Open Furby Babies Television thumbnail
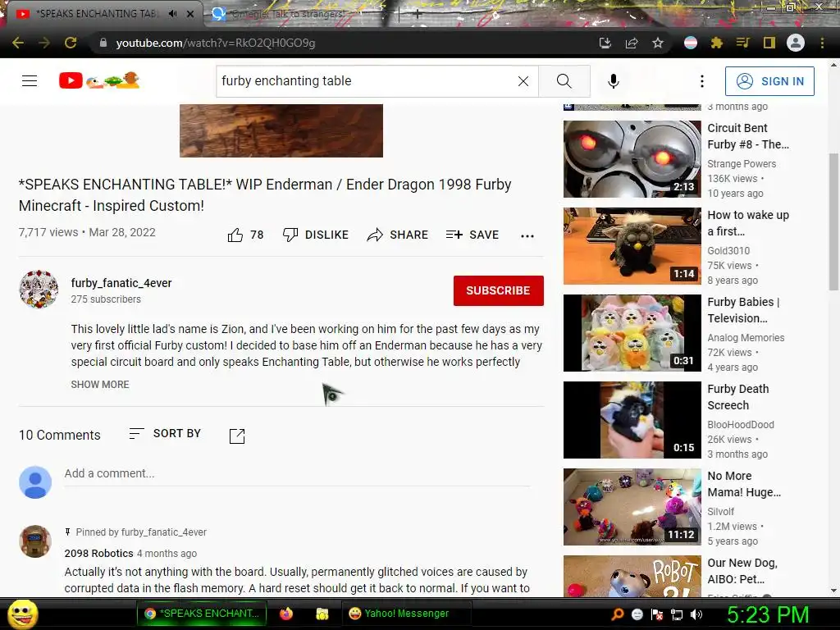The height and width of the screenshot is (630, 840). point(632,333)
